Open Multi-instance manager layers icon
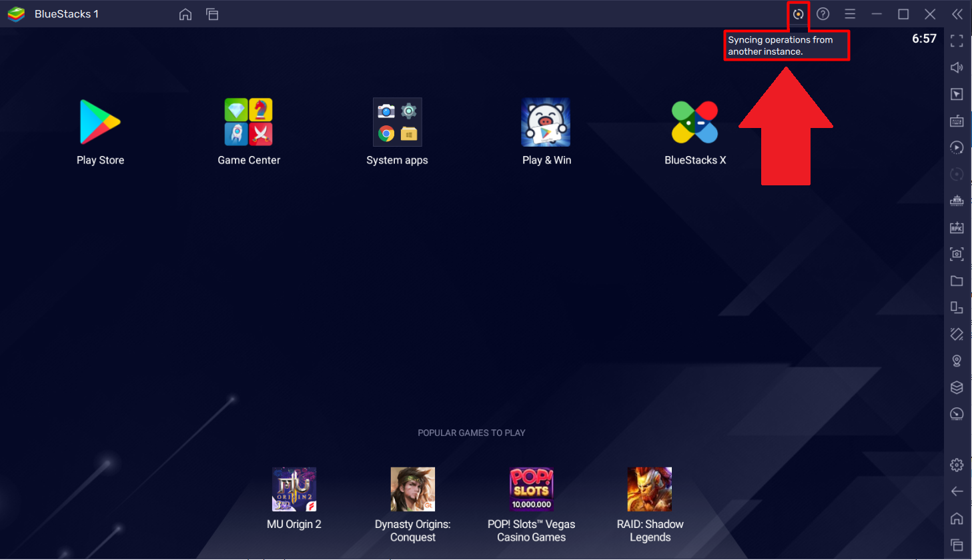972x560 pixels. tap(957, 387)
